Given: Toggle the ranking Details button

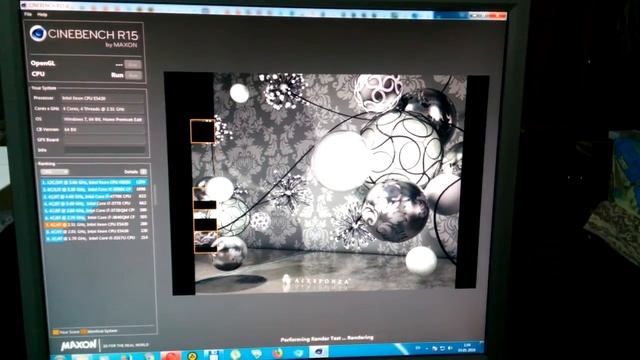Looking at the screenshot, I should click(143, 172).
